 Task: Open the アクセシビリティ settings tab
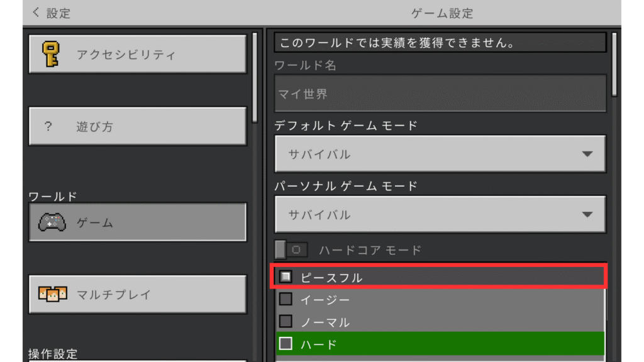[x=138, y=54]
